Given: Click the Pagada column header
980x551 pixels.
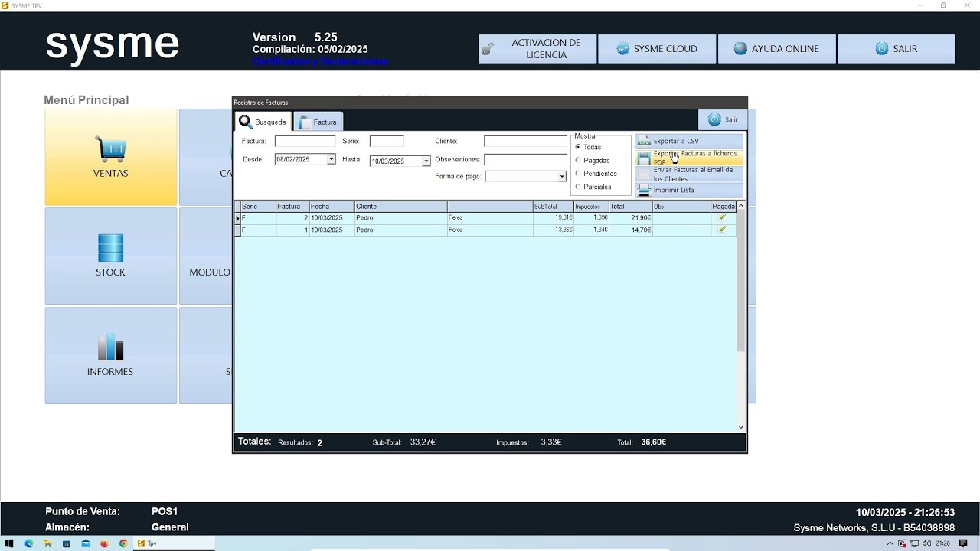Looking at the screenshot, I should (724, 207).
